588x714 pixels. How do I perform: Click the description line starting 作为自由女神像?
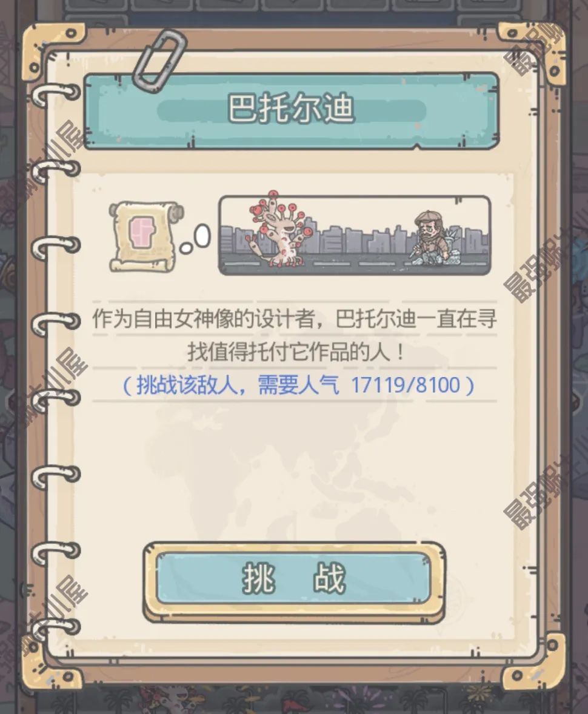(x=294, y=318)
